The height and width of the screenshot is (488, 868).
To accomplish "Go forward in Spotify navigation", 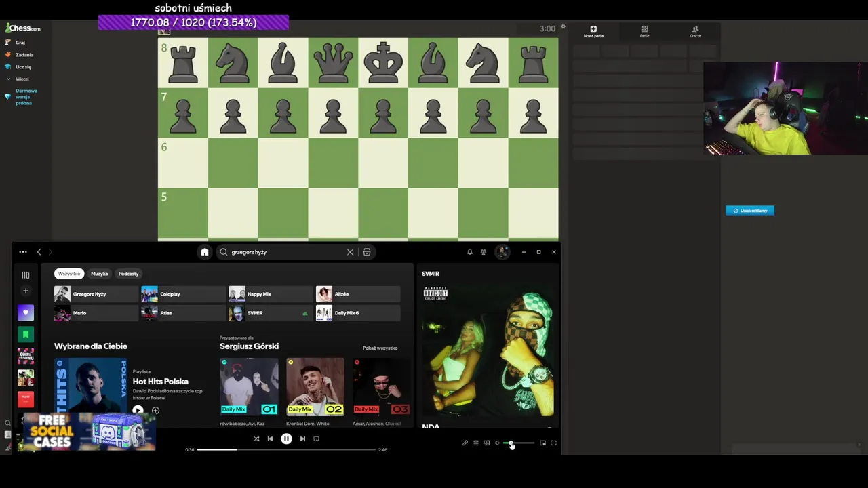I will [50, 252].
